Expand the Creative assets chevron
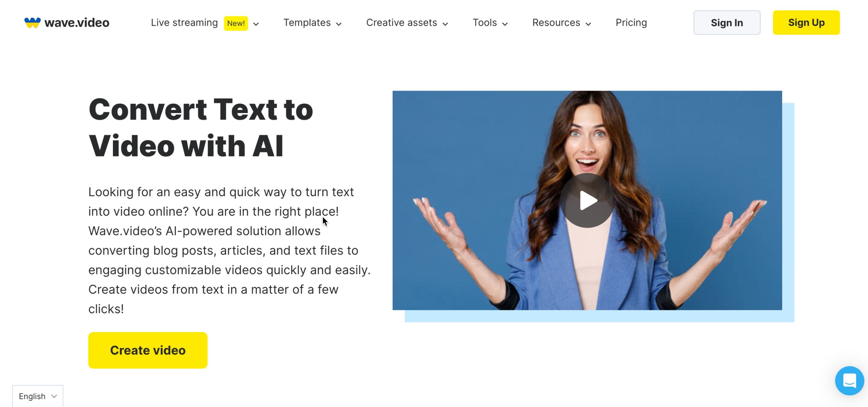The height and width of the screenshot is (407, 868). [x=446, y=24]
